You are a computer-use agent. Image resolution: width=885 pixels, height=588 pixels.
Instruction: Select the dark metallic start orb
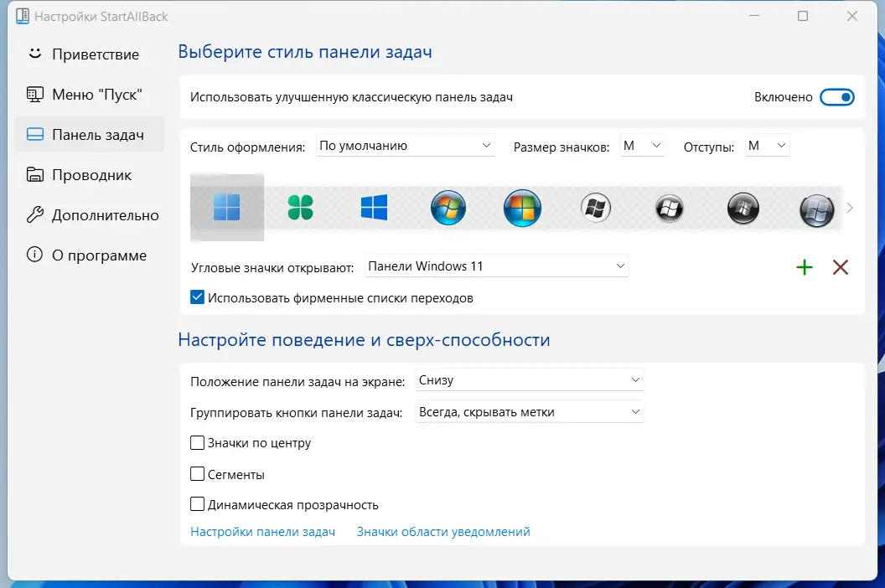[743, 208]
